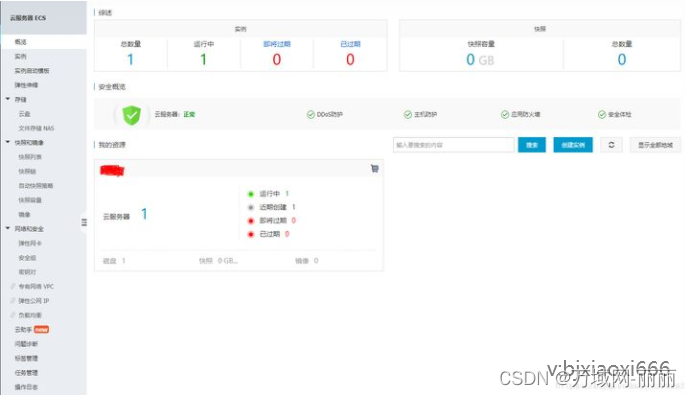Click the 应用防火墙 check icon

(x=505, y=115)
